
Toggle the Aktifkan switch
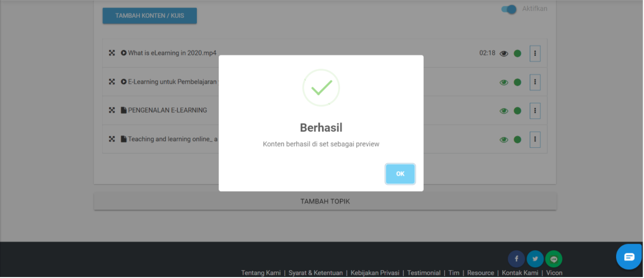click(509, 9)
